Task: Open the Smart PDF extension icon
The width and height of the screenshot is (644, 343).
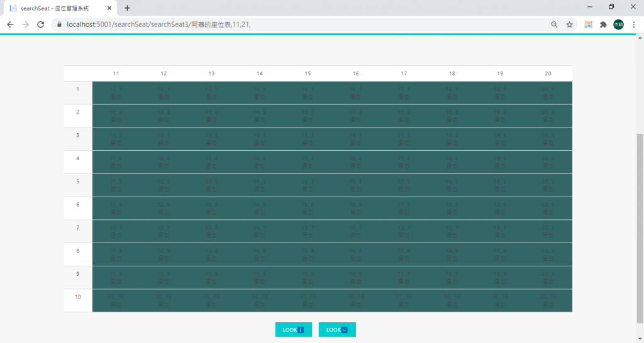Action: [588, 24]
